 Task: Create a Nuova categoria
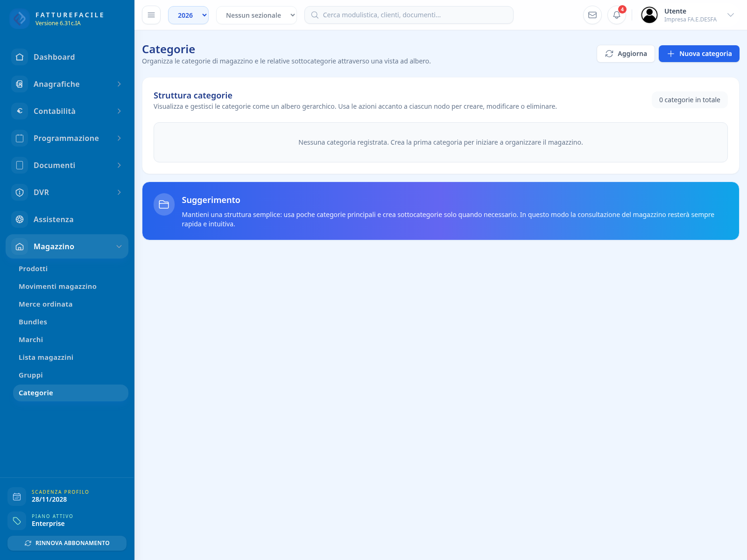(x=699, y=54)
